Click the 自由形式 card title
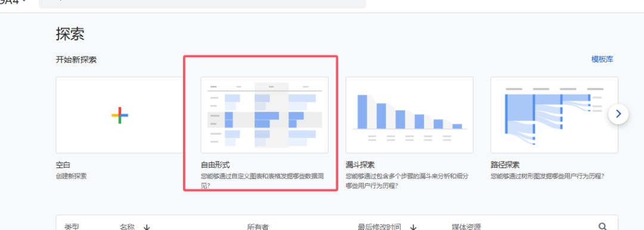 (x=215, y=165)
